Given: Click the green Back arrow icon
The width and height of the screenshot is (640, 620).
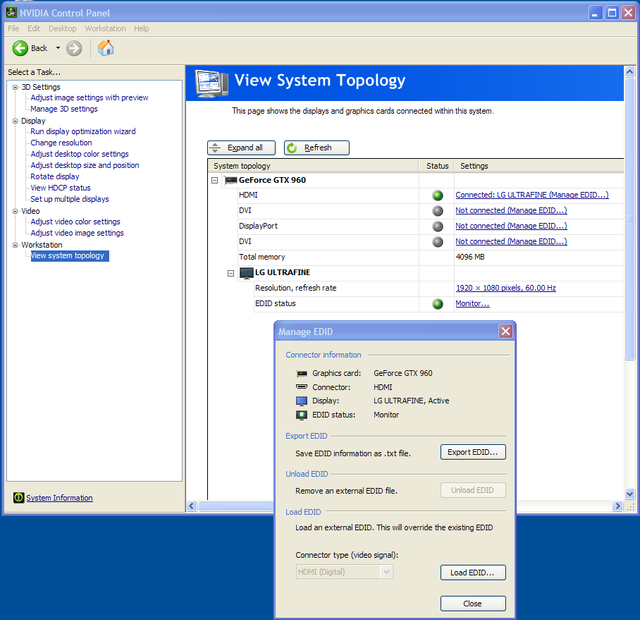Looking at the screenshot, I should [20, 48].
